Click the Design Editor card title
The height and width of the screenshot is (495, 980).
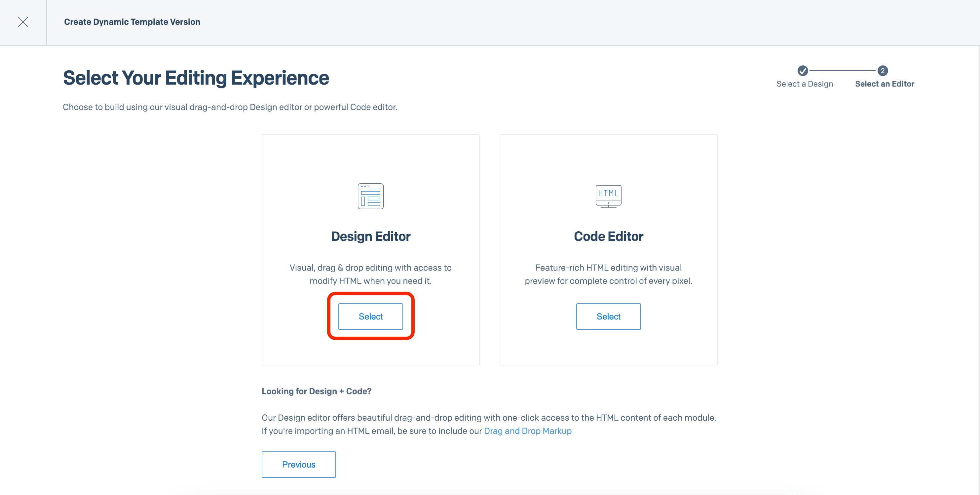click(370, 236)
